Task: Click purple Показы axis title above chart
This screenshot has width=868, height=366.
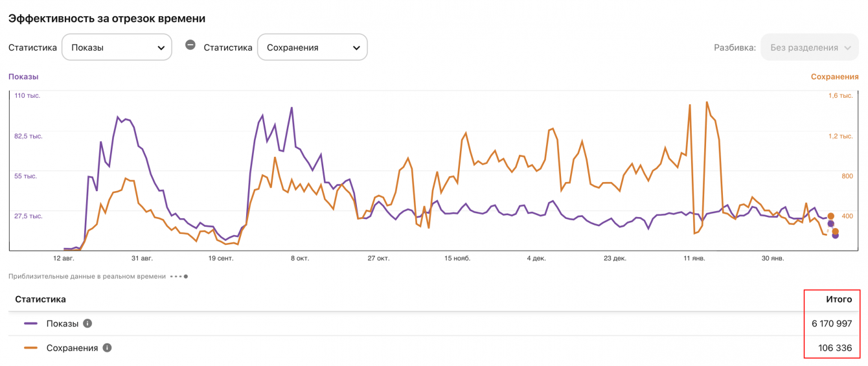Action: tap(23, 76)
